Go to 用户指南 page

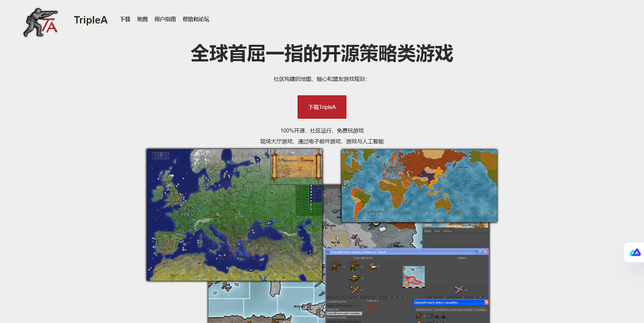pyautogui.click(x=165, y=19)
